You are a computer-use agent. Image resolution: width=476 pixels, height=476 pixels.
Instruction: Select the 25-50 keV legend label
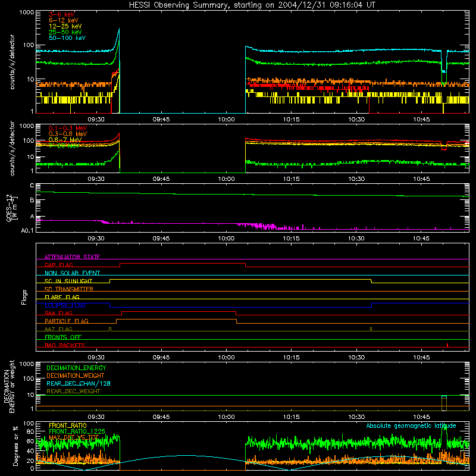tap(65, 32)
